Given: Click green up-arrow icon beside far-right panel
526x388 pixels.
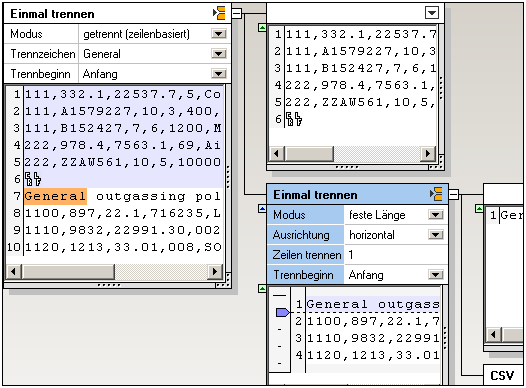Looking at the screenshot, I should (x=479, y=209).
